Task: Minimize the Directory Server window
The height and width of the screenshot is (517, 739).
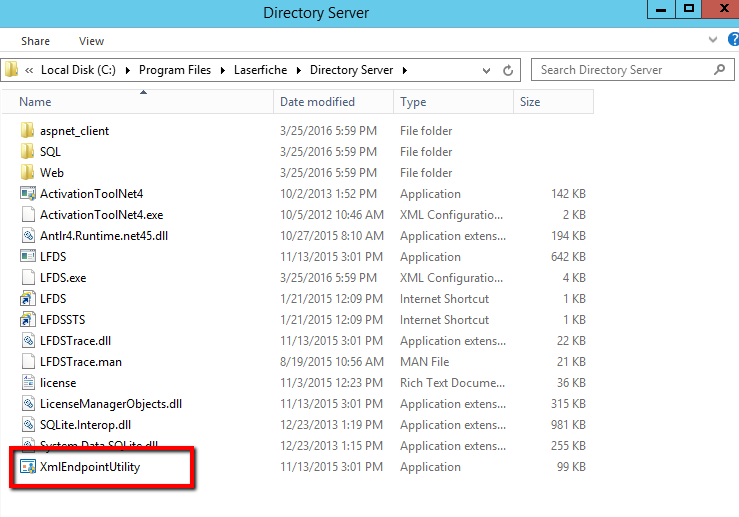Action: [x=661, y=9]
